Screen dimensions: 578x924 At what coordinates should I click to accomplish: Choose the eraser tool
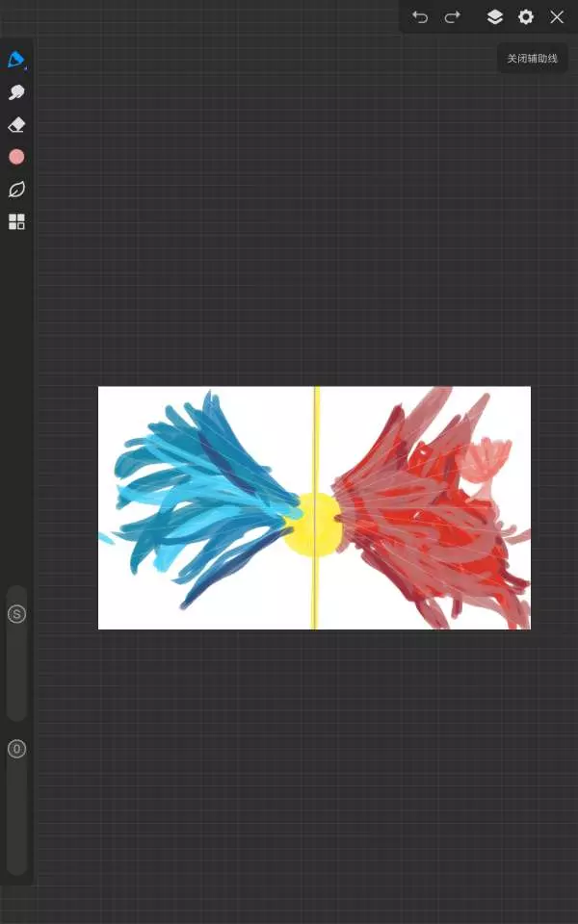click(16, 125)
